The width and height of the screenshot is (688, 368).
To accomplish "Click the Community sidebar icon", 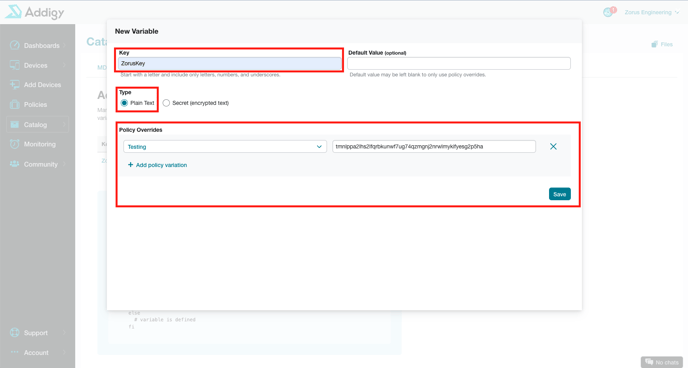I will [14, 164].
